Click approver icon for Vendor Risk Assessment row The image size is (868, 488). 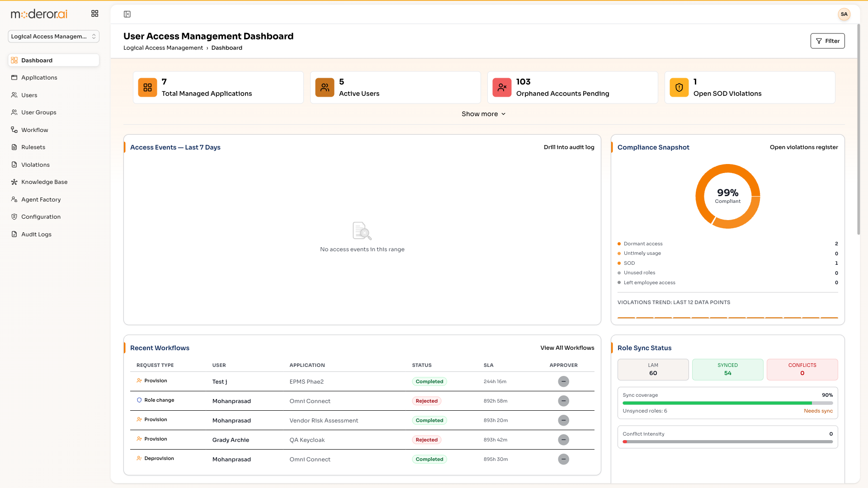coord(563,420)
